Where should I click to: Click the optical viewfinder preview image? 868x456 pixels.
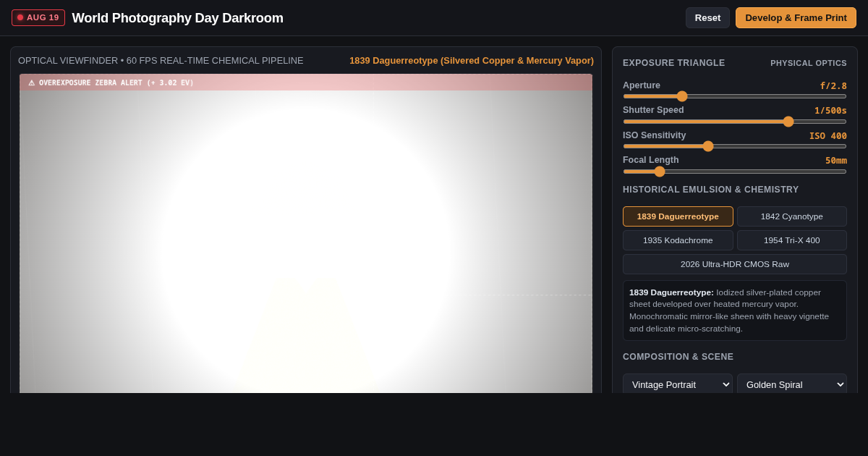point(306,234)
